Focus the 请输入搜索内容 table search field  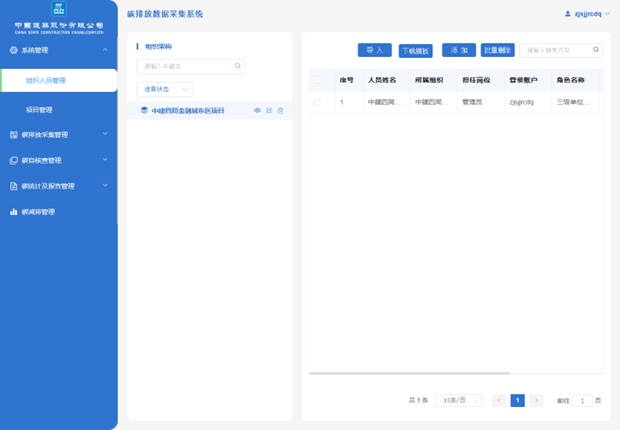(x=561, y=50)
